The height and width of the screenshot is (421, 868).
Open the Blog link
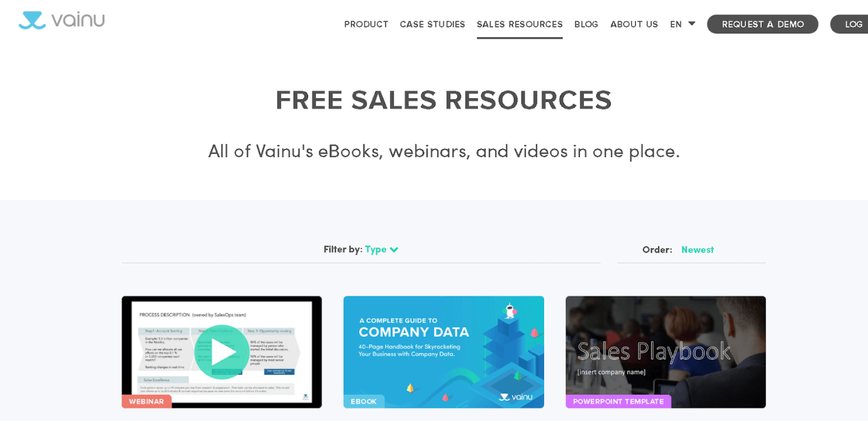586,24
